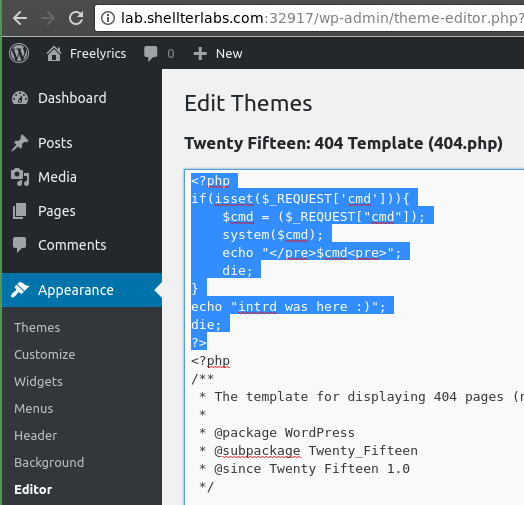
Task: Open comments bubble icon in admin bar
Action: click(x=150, y=54)
